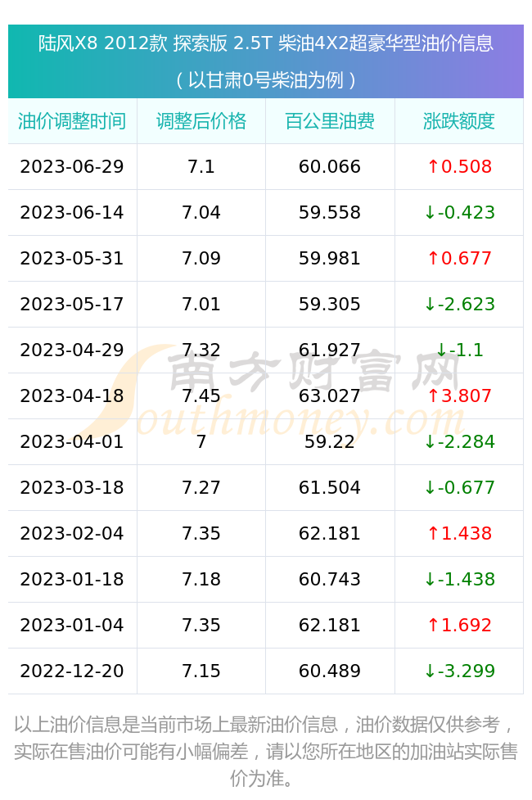This screenshot has height=800, width=532.
Task: Click the red ↑3.807 change value
Action: pyautogui.click(x=459, y=396)
